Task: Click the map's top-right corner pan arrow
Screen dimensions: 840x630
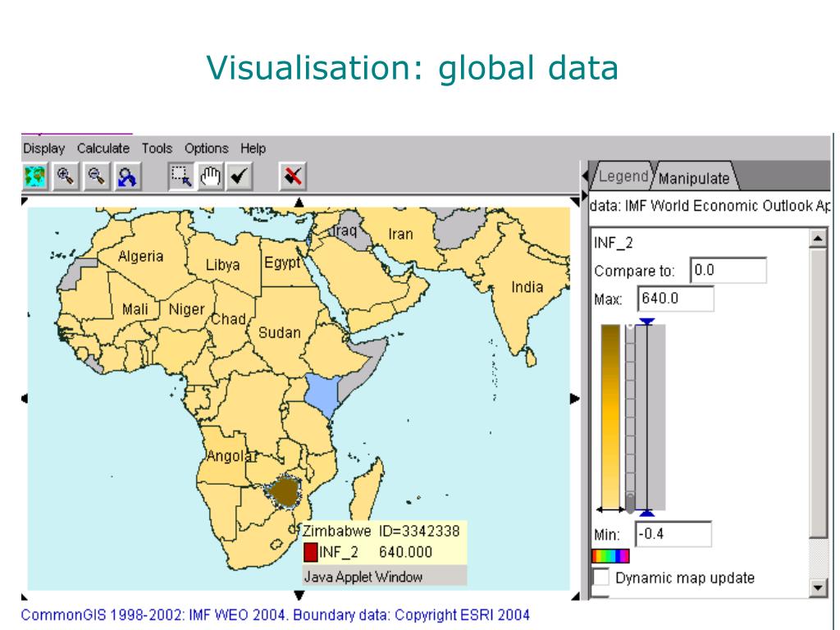Action: tap(575, 202)
